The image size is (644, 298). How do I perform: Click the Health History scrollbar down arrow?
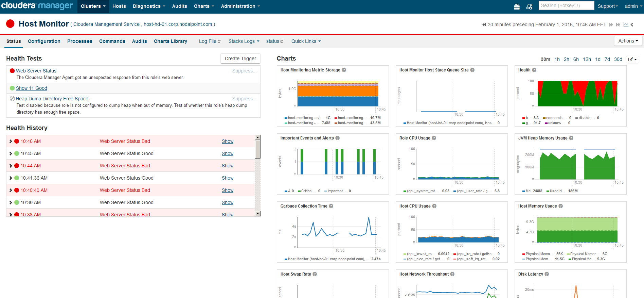pyautogui.click(x=258, y=214)
